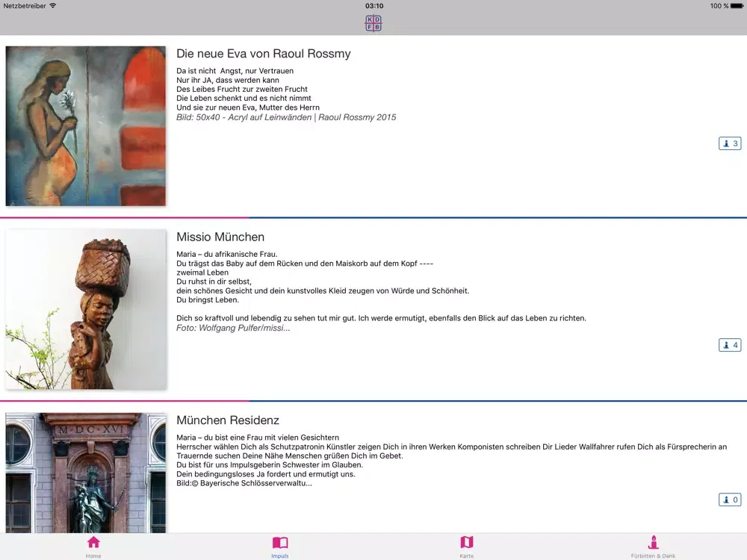Viewport: 747px width, 560px height.
Task: Tap the line 'Du bringst Leben.'
Action: [208, 300]
